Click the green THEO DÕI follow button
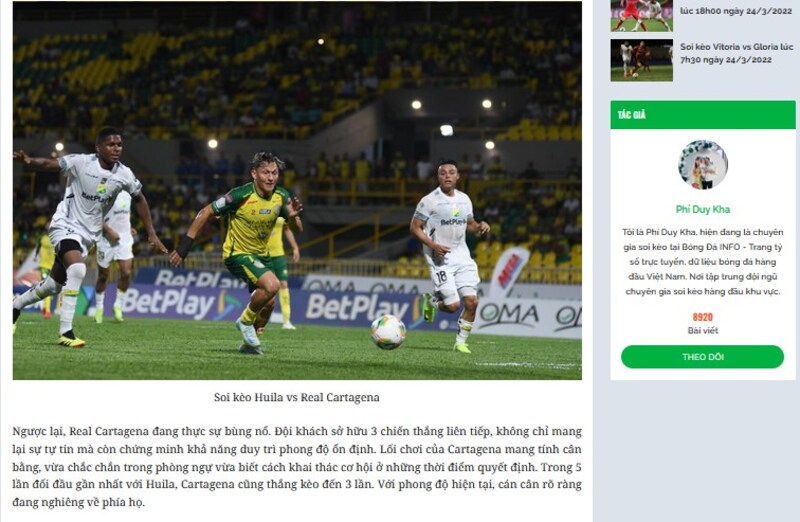The image size is (800, 522). [x=702, y=357]
